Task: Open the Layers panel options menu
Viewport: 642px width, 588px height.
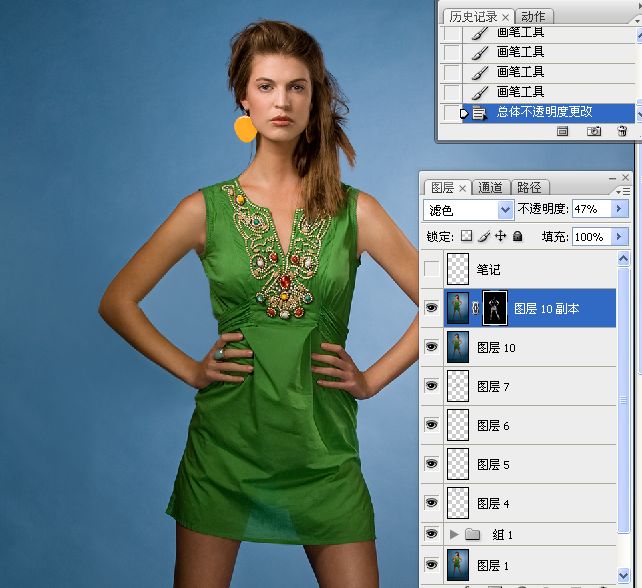Action: (x=623, y=191)
